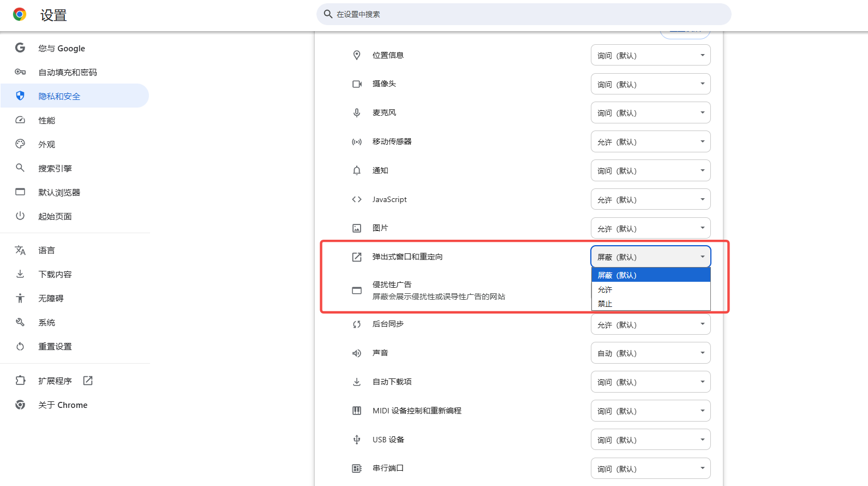Screen dimensions: 868x486
Task: Click the USB device icon
Action: [357, 440]
